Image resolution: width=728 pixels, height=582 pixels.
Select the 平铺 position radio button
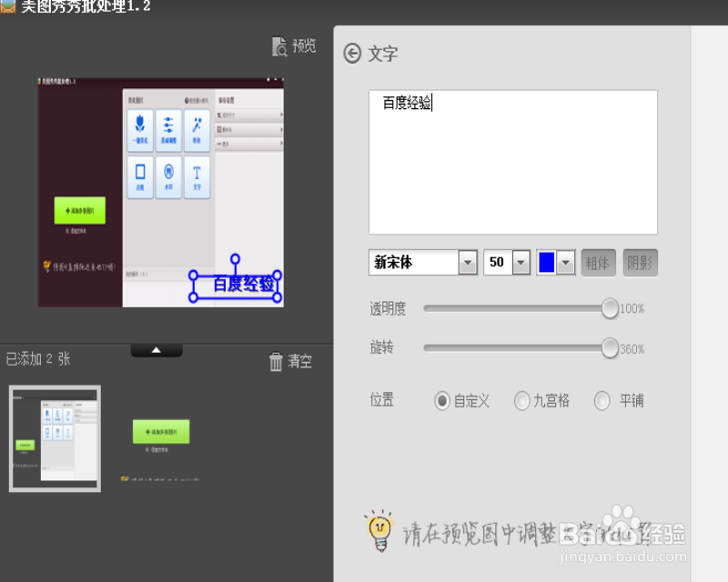point(602,400)
